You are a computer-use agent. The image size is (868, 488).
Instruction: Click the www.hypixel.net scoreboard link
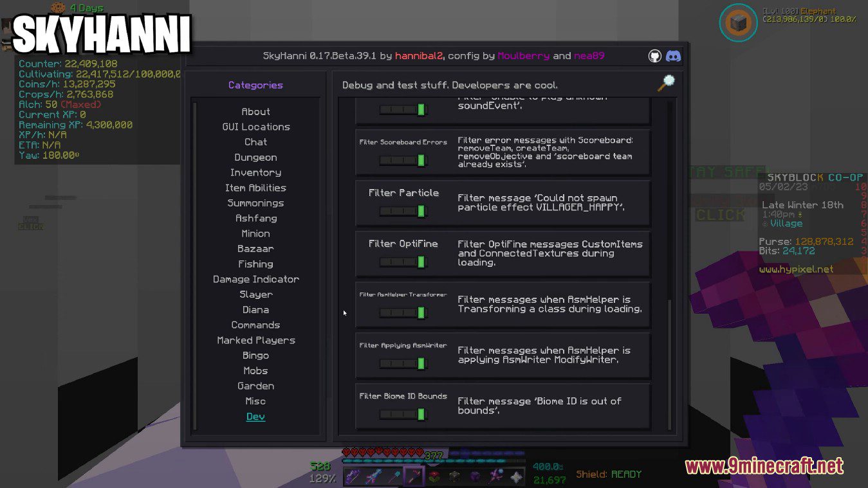(795, 269)
